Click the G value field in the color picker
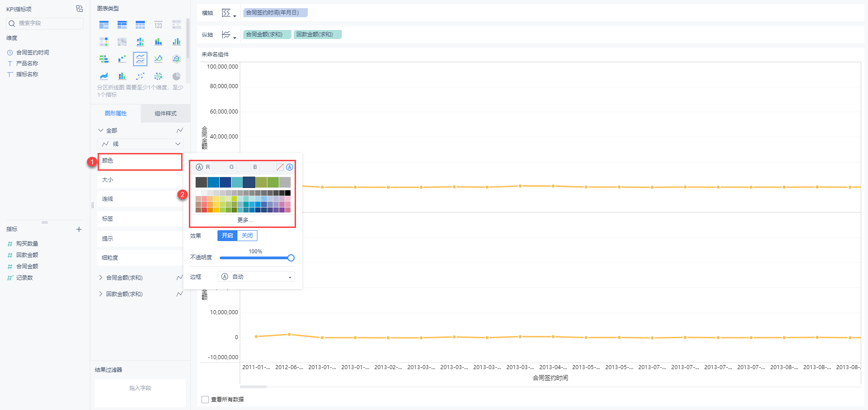The width and height of the screenshot is (868, 410). coord(243,167)
